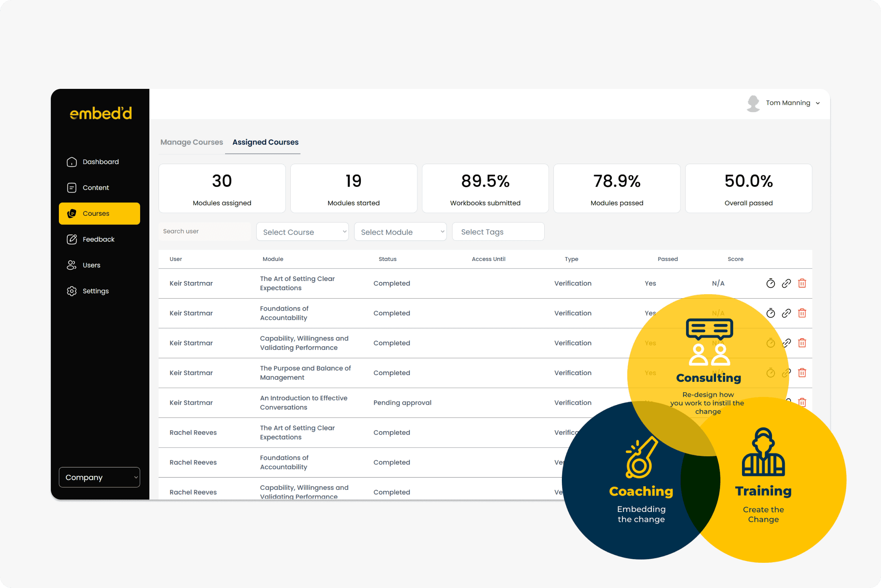Open Feedback in the sidebar
Image resolution: width=881 pixels, height=588 pixels.
pos(99,239)
